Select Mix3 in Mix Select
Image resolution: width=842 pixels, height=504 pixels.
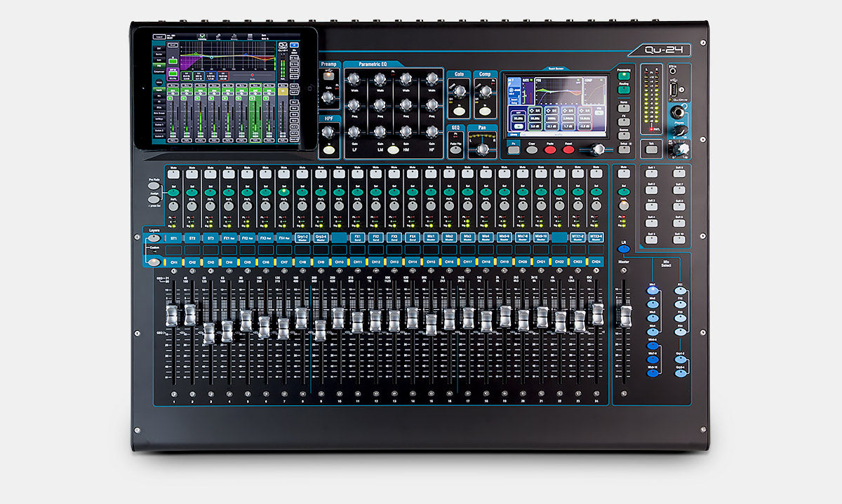pyautogui.click(x=653, y=318)
